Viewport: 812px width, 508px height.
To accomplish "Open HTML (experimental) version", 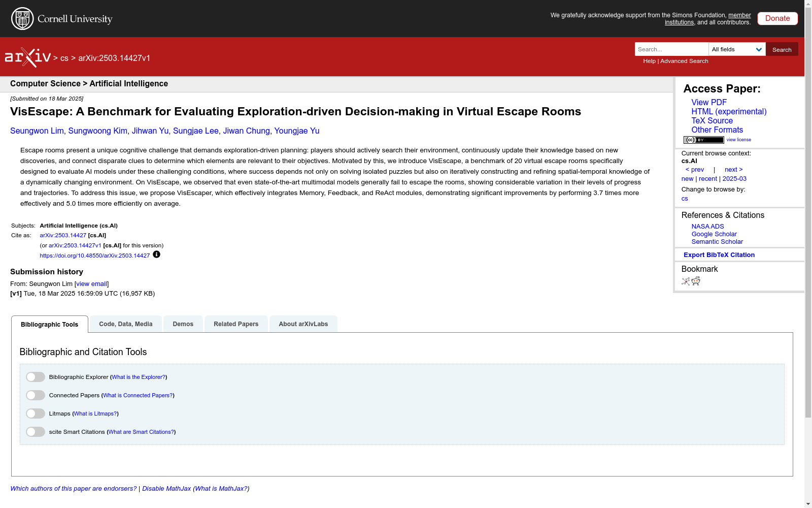I will [x=729, y=112].
